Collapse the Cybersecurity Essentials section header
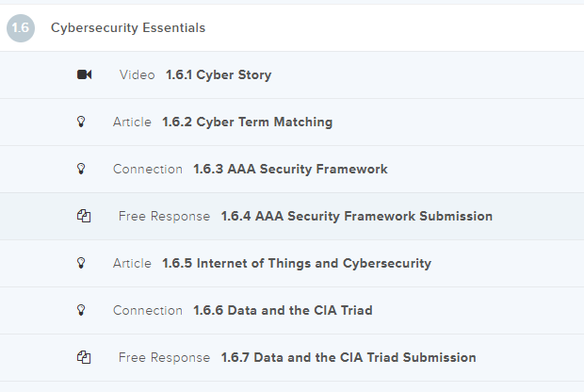 click(x=128, y=28)
